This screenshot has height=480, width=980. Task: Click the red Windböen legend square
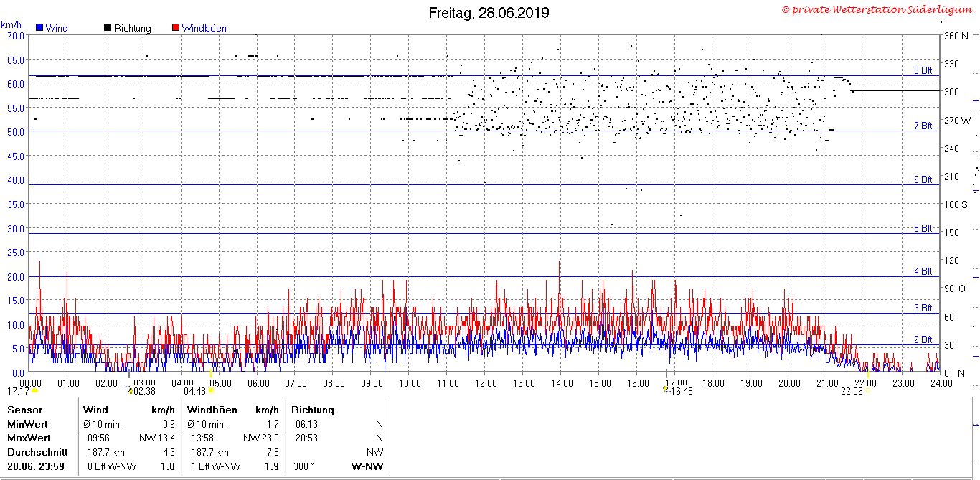tap(176, 28)
